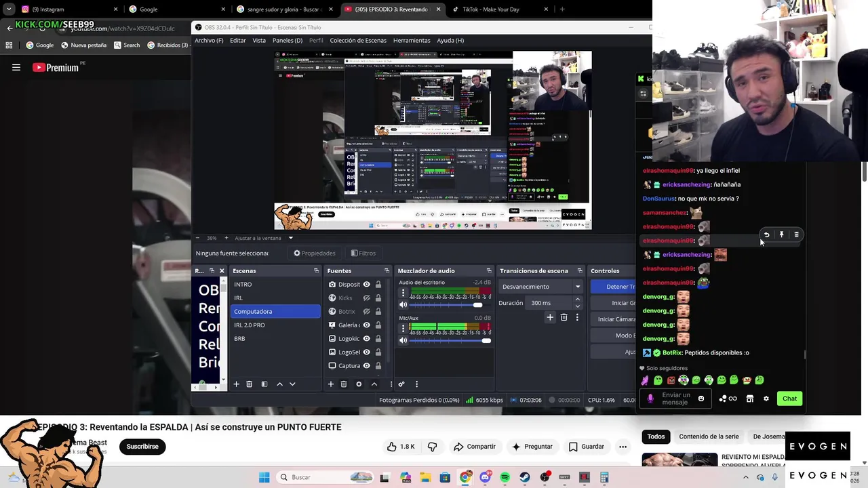Open Mic/Aux options three dots
This screenshot has height=488, width=868.
(403, 328)
